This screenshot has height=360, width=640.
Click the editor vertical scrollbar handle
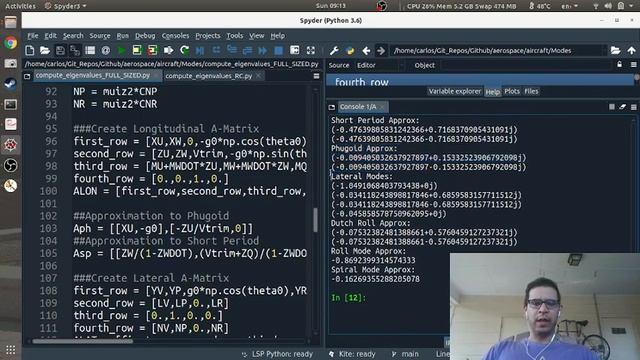315,220
